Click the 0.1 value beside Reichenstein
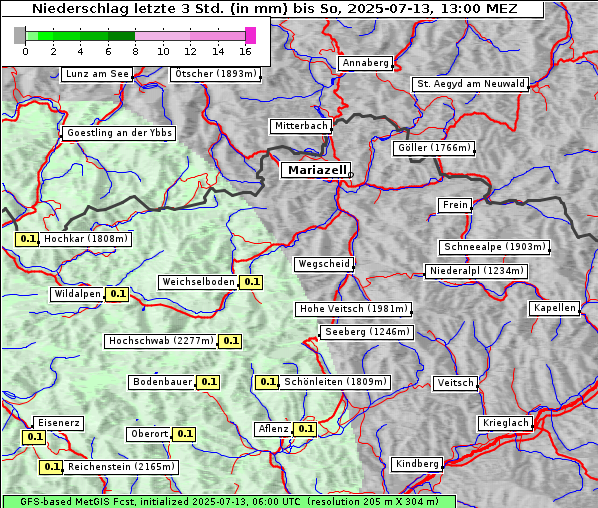This screenshot has width=598, height=508. point(51,467)
